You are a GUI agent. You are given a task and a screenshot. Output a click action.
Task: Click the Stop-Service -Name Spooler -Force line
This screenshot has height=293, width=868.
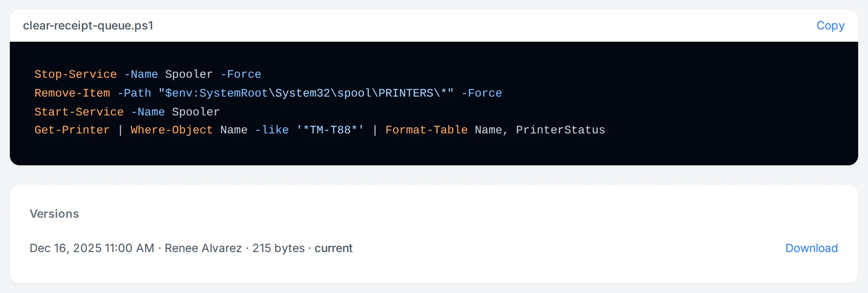coord(148,74)
